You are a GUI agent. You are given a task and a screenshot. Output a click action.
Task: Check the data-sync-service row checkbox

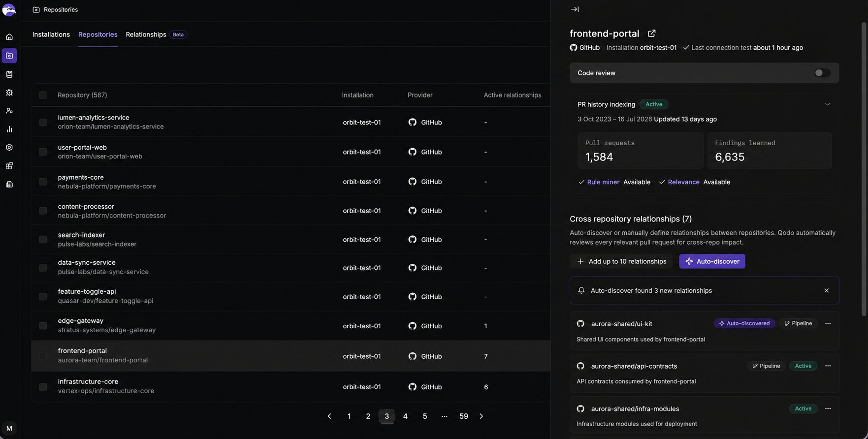(43, 268)
